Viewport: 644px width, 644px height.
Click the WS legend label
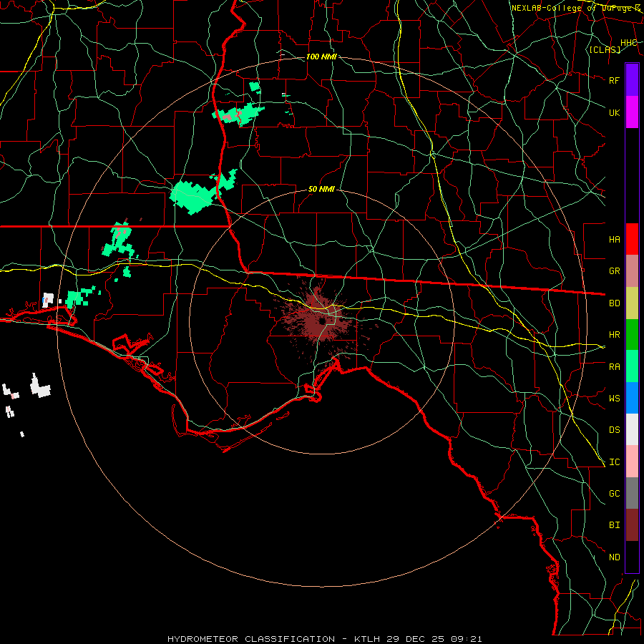pos(615,398)
